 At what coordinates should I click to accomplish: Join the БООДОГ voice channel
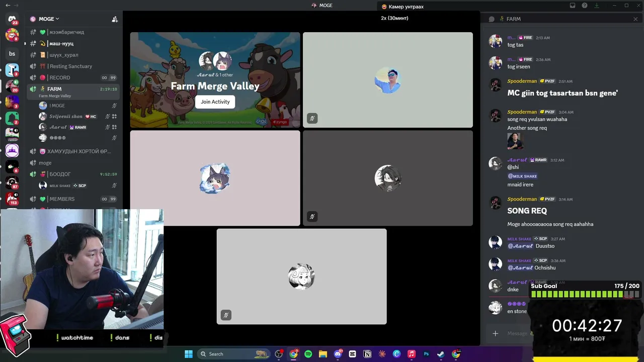73,174
